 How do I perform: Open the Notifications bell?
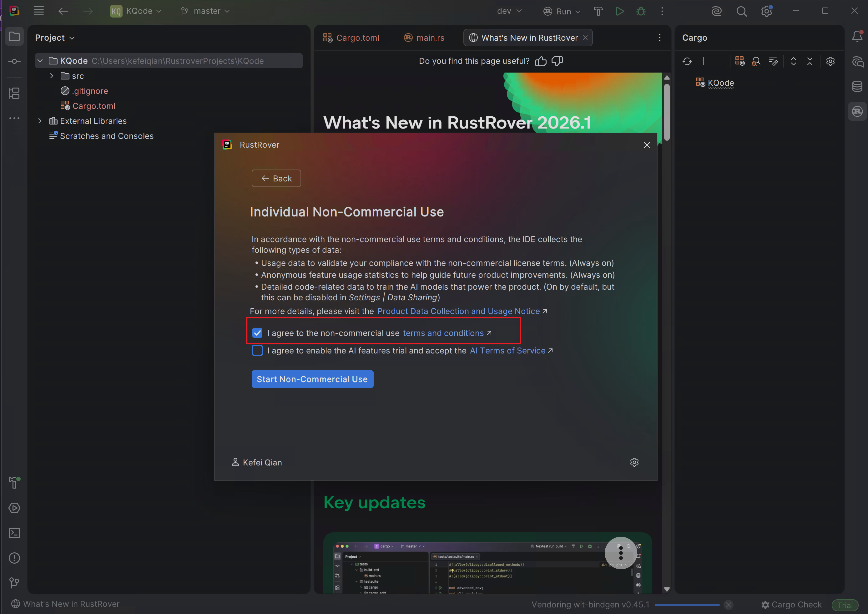click(857, 36)
